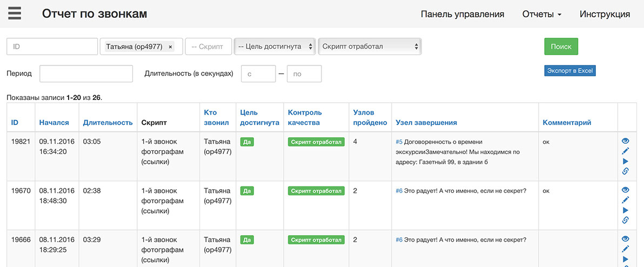
Task: View call 19670 details with eye icon
Action: pyautogui.click(x=626, y=190)
